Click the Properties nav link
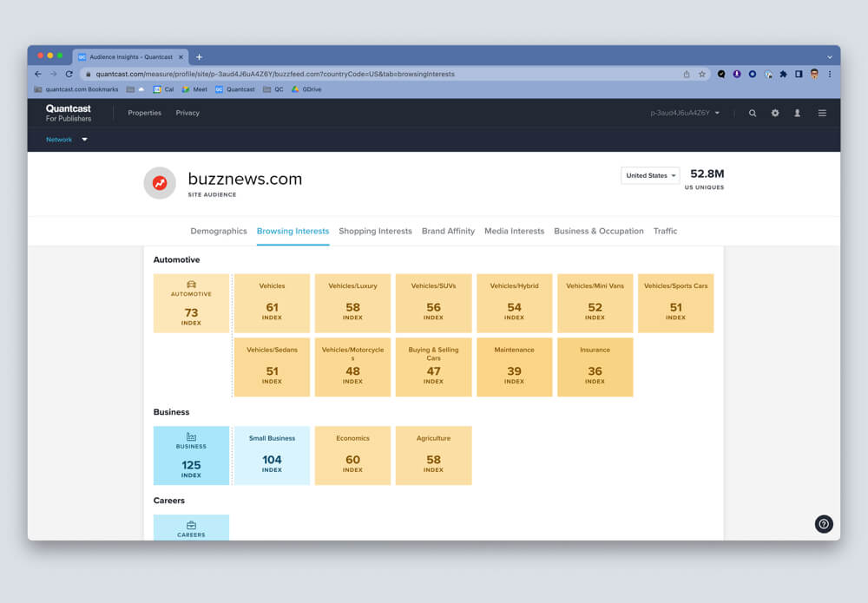 click(144, 113)
